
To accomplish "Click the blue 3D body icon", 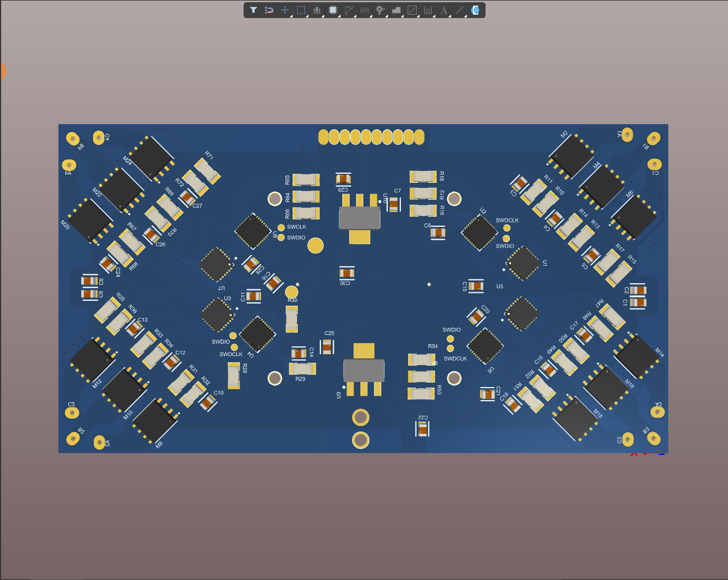I will pos(475,10).
